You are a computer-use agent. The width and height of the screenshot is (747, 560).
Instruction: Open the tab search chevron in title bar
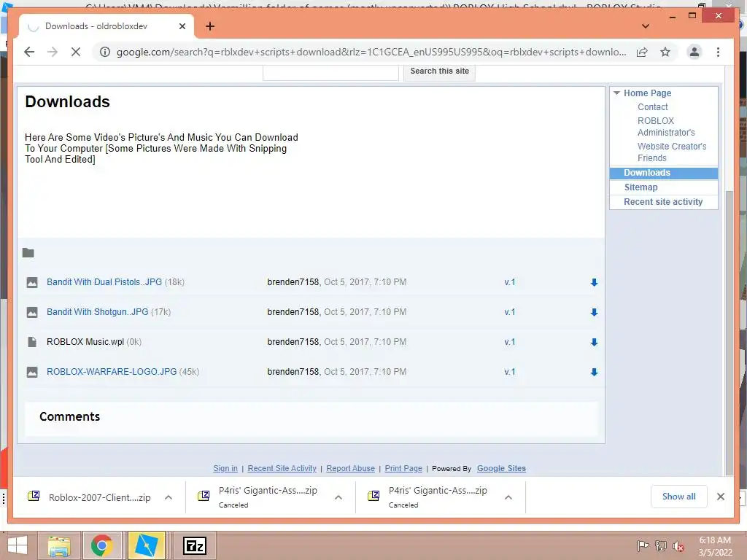click(x=646, y=26)
